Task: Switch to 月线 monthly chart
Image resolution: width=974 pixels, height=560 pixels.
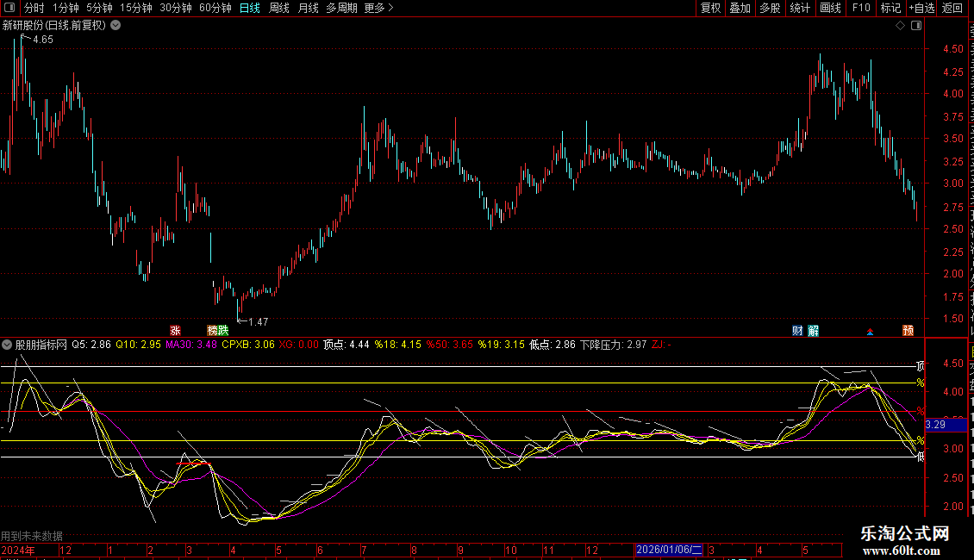Action: 308,8
